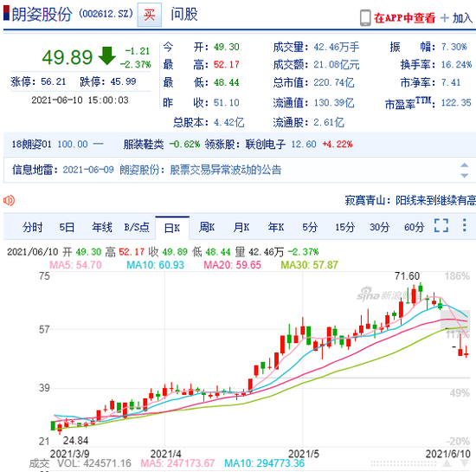This screenshot has width=476, height=472.
Task: Click the phone icon beside 在APP中查看
Action: (x=365, y=18)
